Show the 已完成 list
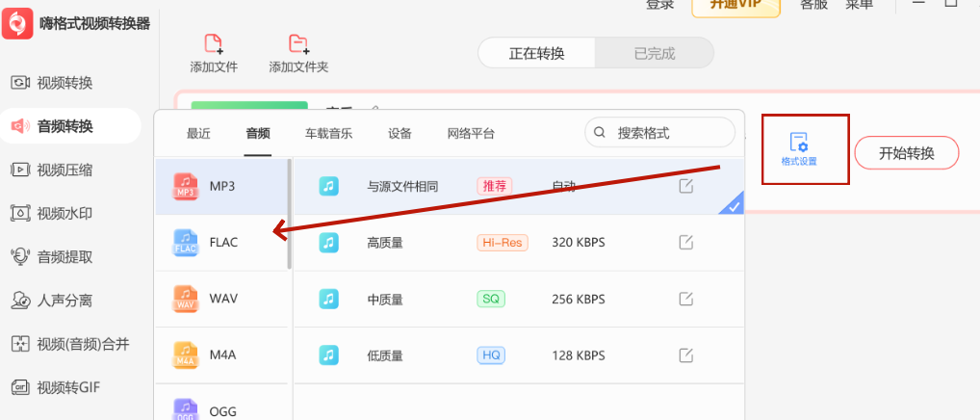This screenshot has width=980, height=420. [655, 53]
